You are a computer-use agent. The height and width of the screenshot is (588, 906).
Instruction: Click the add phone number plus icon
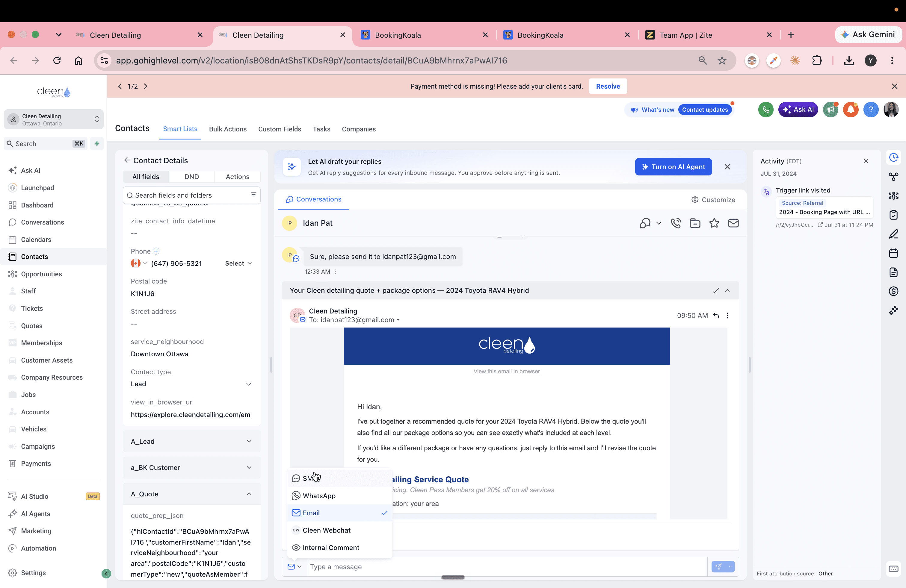point(156,251)
